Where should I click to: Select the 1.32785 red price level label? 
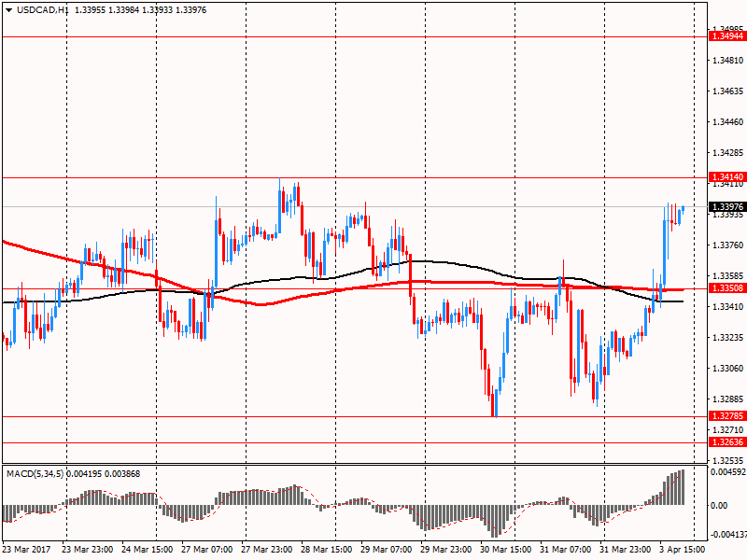pos(727,416)
